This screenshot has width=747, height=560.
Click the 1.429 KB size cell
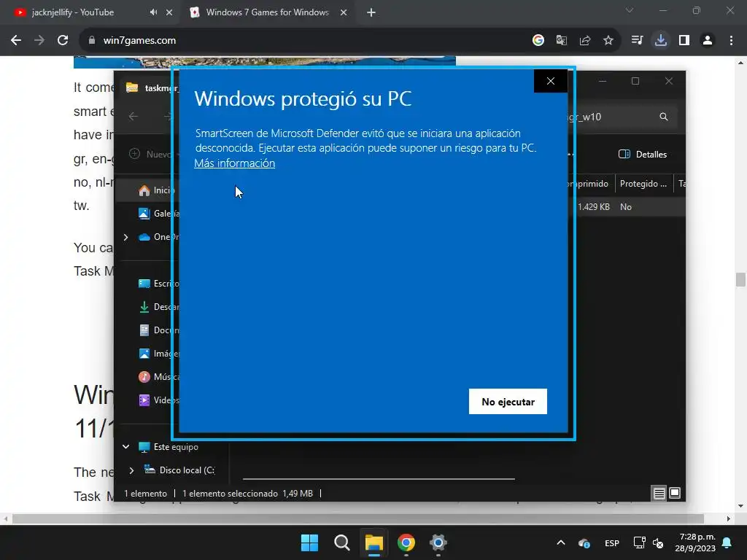[594, 206]
